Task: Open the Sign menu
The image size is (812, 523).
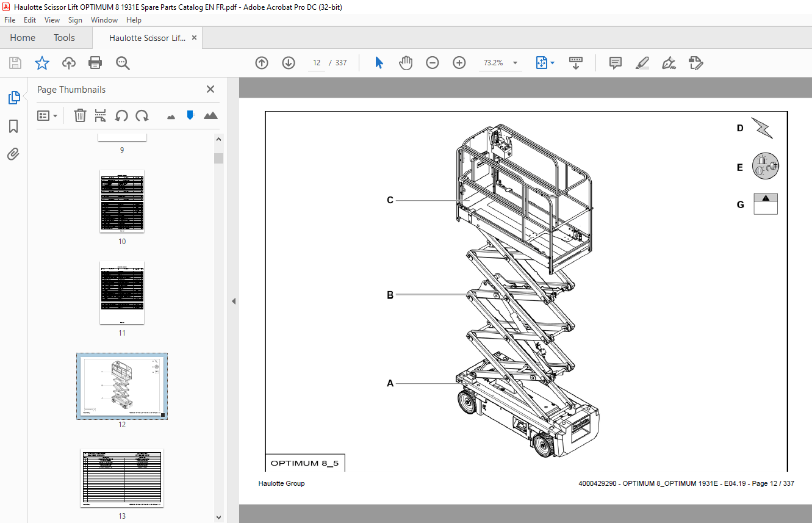Action: [75, 20]
